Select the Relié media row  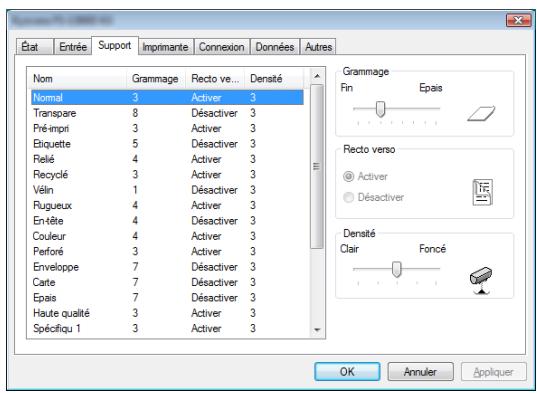pos(167,159)
